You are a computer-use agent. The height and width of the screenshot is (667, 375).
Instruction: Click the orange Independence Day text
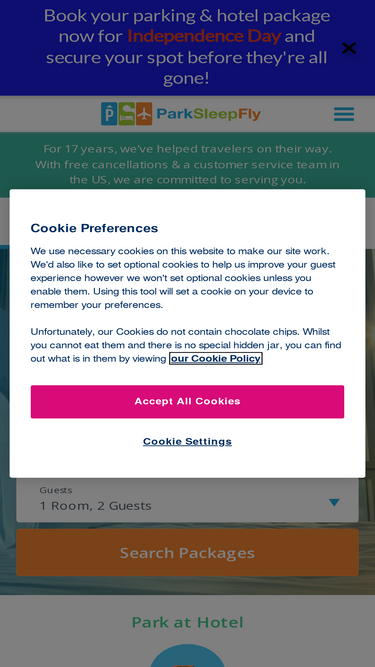pyautogui.click(x=204, y=36)
